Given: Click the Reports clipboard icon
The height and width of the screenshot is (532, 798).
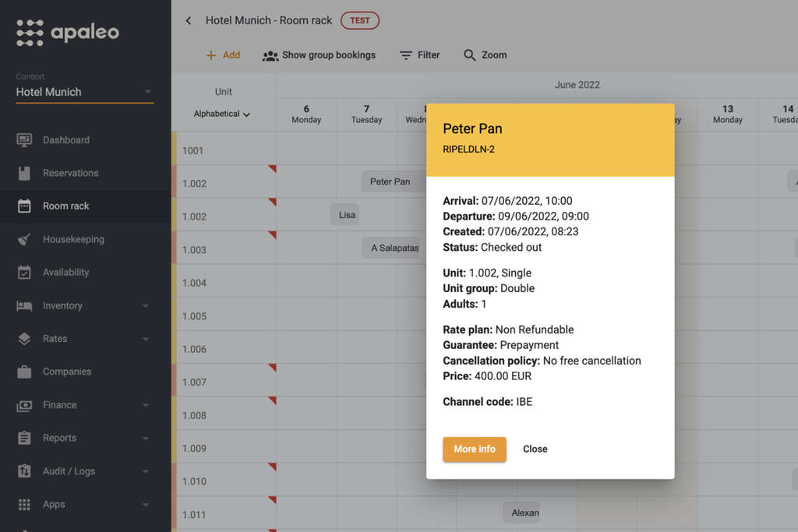Looking at the screenshot, I should pos(24,438).
